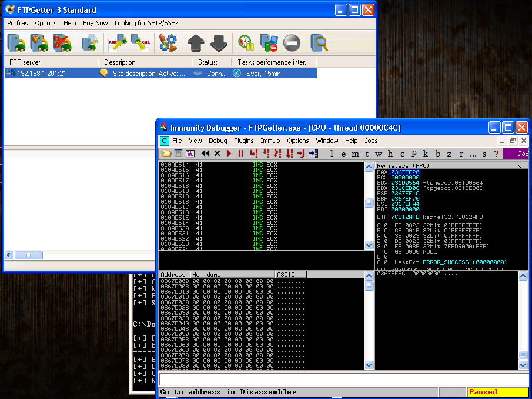Select the 192.168.1.201:21 server row

click(161, 74)
